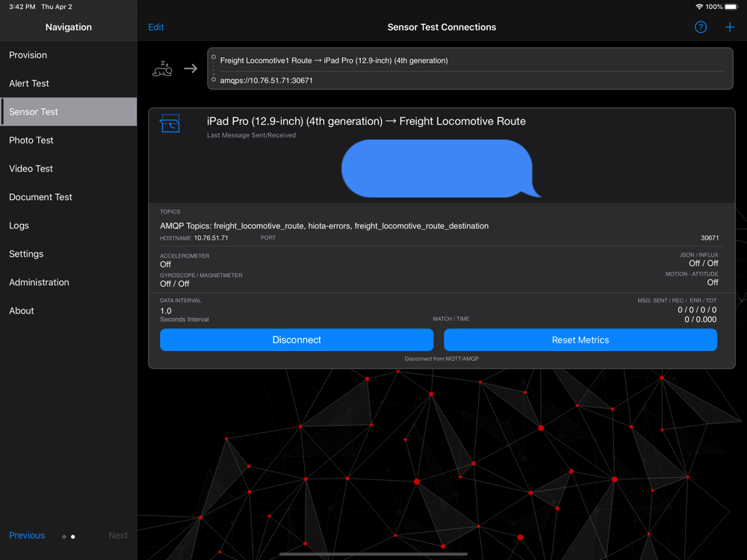The image size is (747, 560).
Task: Tap Last Message Sent/Received label
Action: (251, 135)
